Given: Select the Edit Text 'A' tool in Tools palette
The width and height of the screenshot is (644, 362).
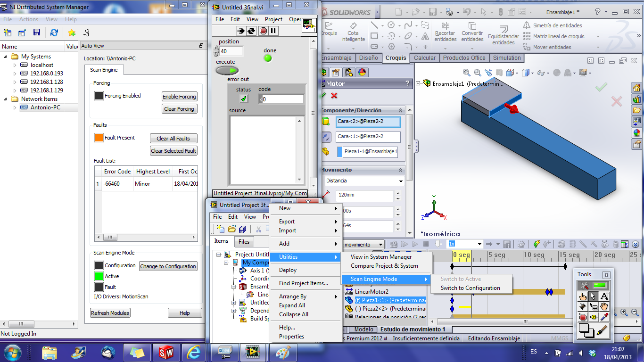Looking at the screenshot, I should (x=604, y=296).
